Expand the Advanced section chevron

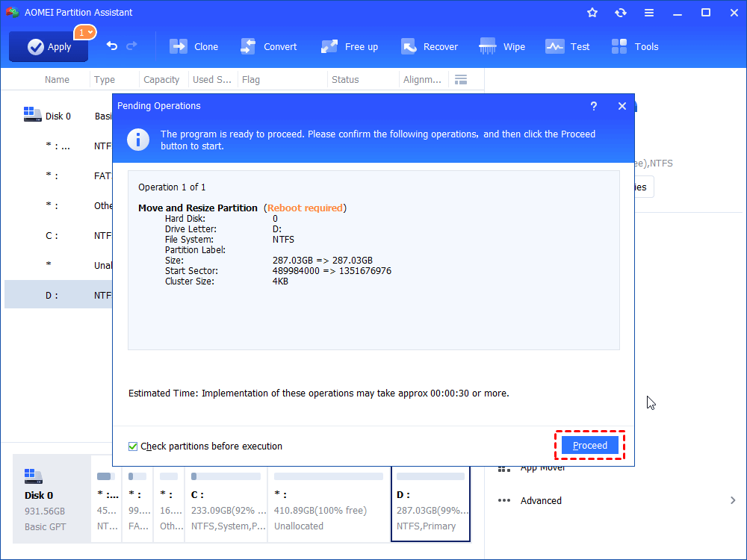point(733,500)
